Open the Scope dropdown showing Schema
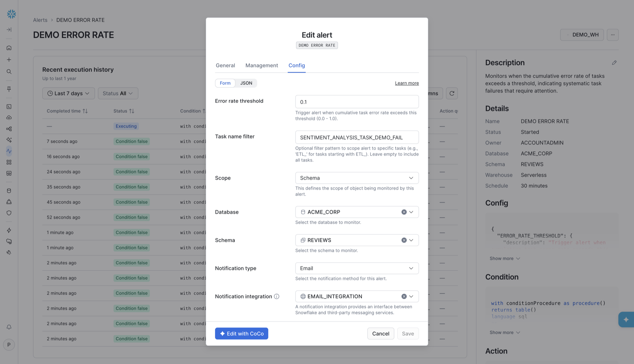 point(357,178)
